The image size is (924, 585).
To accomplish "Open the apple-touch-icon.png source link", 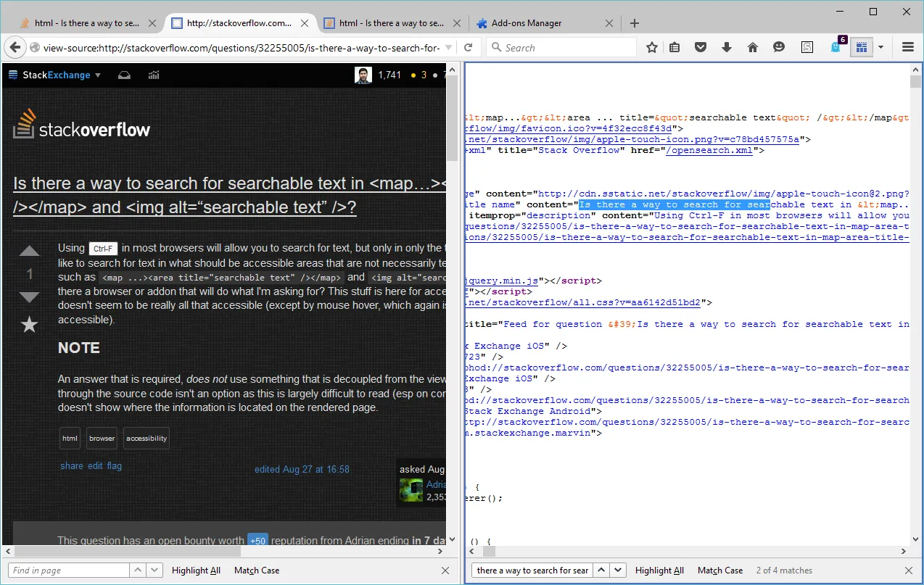I will (x=632, y=140).
